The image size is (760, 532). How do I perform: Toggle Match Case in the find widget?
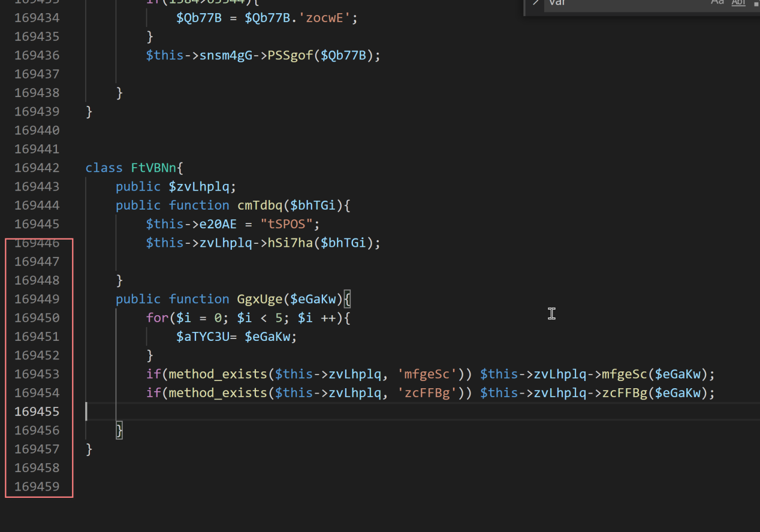(717, 3)
